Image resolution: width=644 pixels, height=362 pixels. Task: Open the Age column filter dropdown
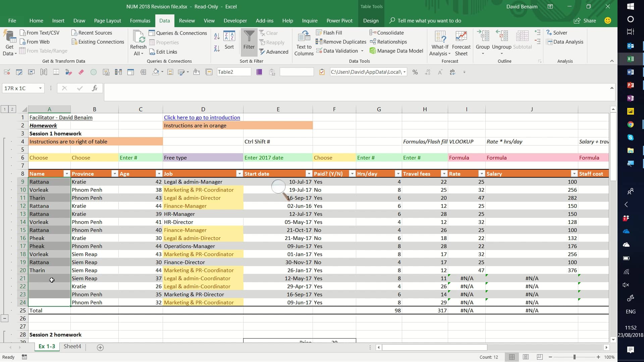point(159,174)
